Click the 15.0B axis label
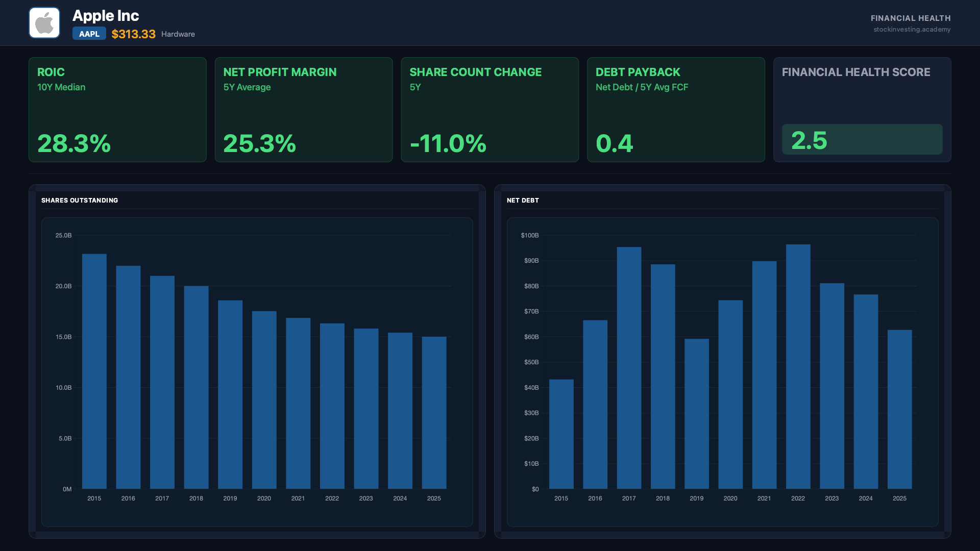The height and width of the screenshot is (551, 980). (64, 337)
